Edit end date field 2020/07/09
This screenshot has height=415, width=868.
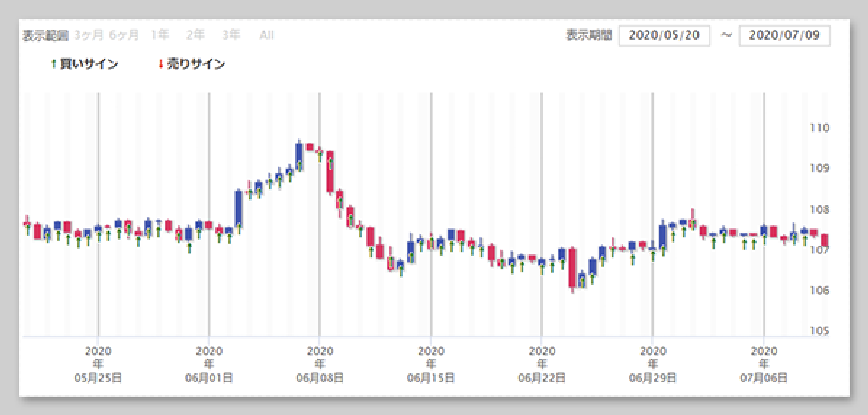pyautogui.click(x=784, y=35)
